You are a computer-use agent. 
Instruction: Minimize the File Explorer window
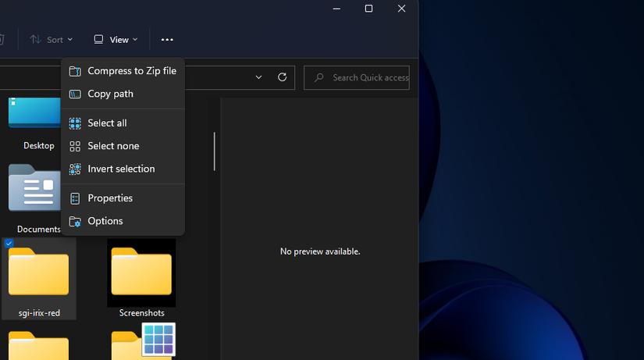[336, 9]
